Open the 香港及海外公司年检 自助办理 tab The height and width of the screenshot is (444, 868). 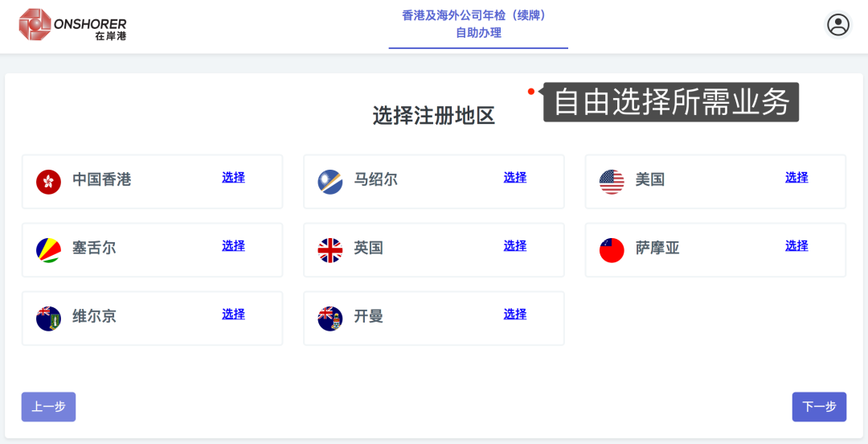click(478, 24)
